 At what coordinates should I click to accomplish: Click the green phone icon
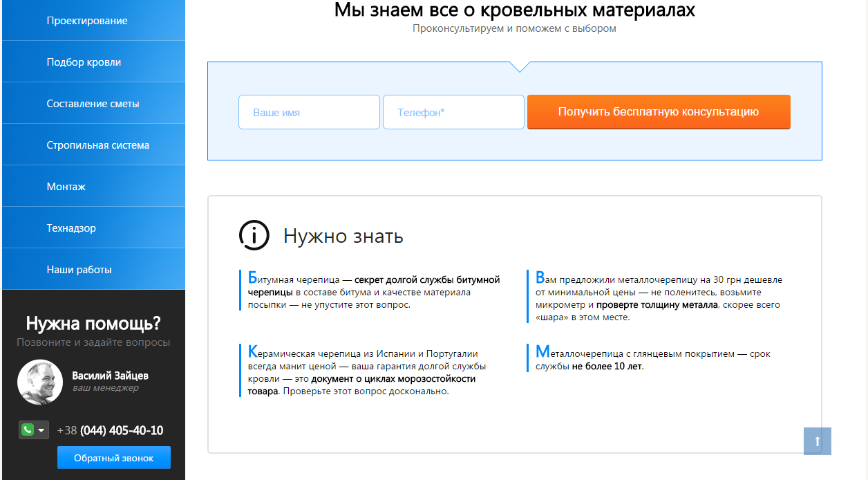(x=28, y=430)
